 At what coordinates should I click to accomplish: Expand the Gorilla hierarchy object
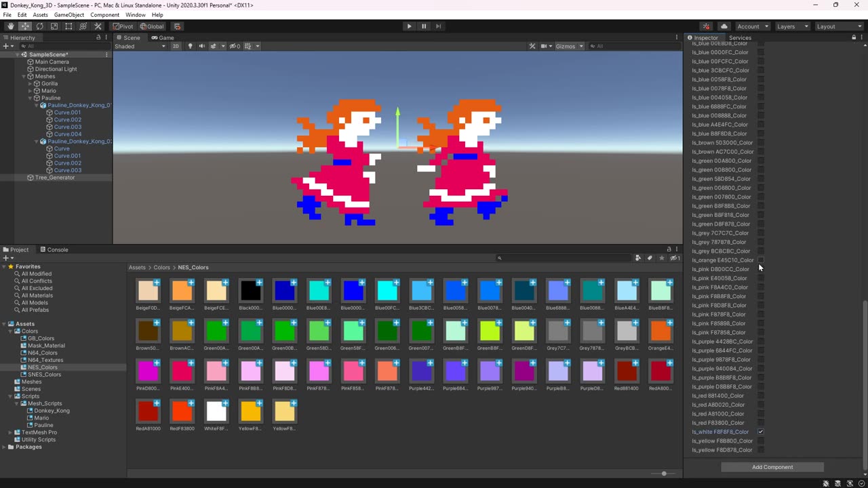pyautogui.click(x=30, y=83)
